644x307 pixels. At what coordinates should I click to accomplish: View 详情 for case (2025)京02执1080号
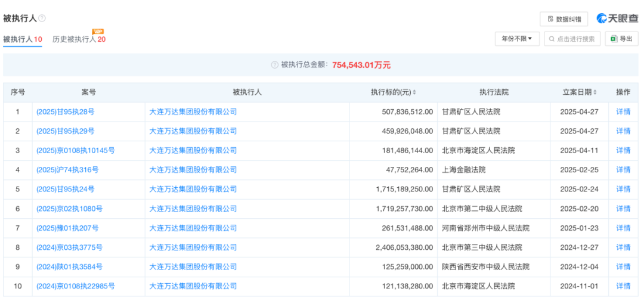click(623, 209)
